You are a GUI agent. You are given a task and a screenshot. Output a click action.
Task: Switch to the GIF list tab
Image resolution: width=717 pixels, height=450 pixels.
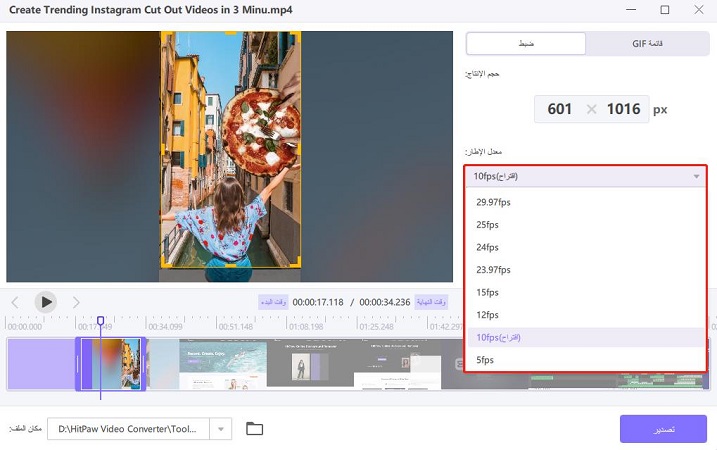tap(647, 43)
